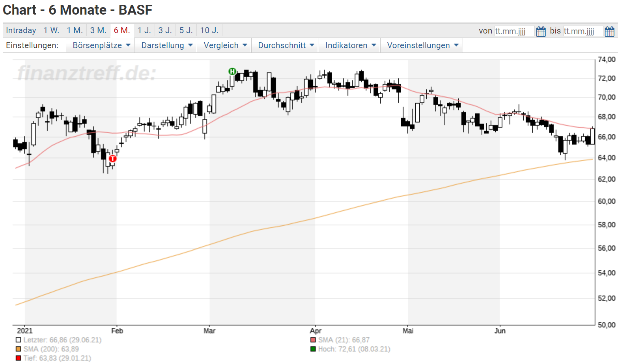Click legend text 'SMA (21): 66,87'
Image resolution: width=618 pixels, height=364 pixels.
click(344, 340)
